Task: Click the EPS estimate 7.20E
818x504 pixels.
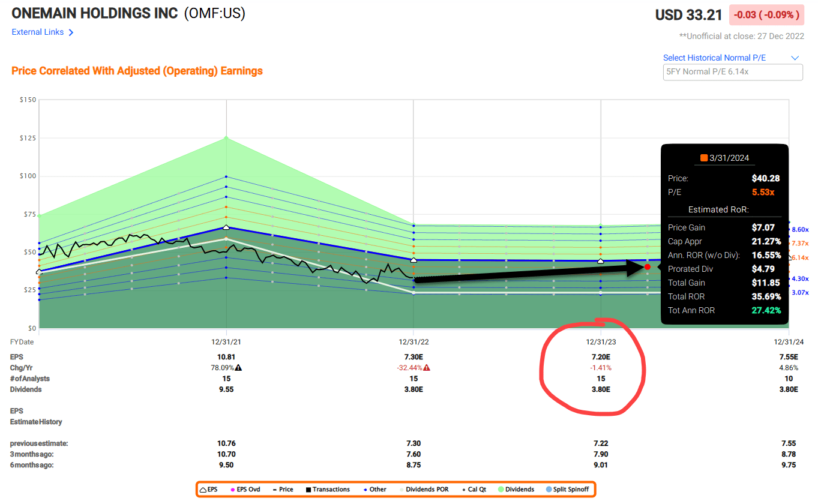Action: click(x=601, y=356)
